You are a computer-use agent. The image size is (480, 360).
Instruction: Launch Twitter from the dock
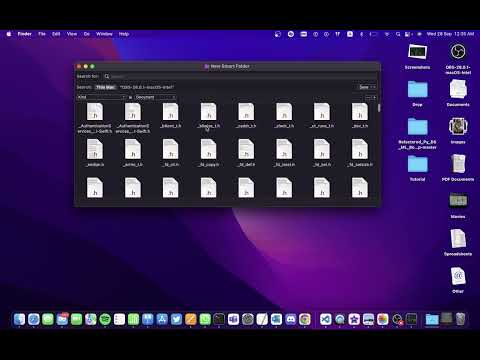pos(176,319)
